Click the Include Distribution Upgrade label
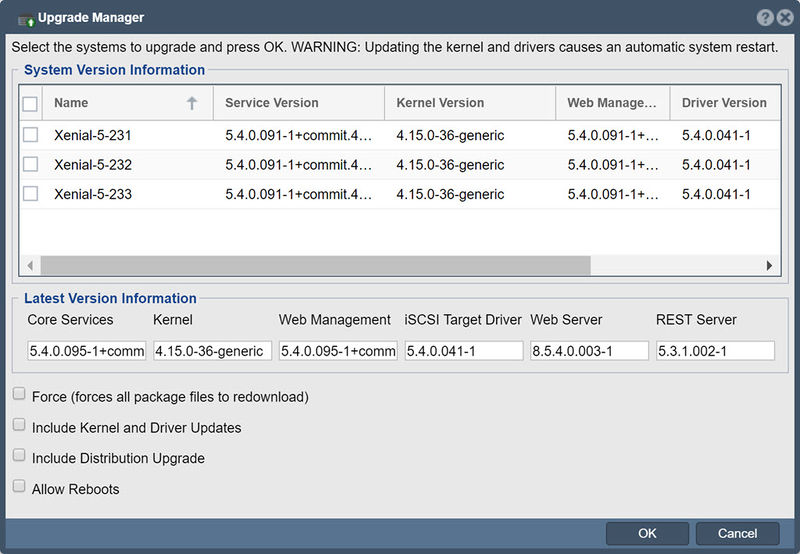 pyautogui.click(x=118, y=458)
